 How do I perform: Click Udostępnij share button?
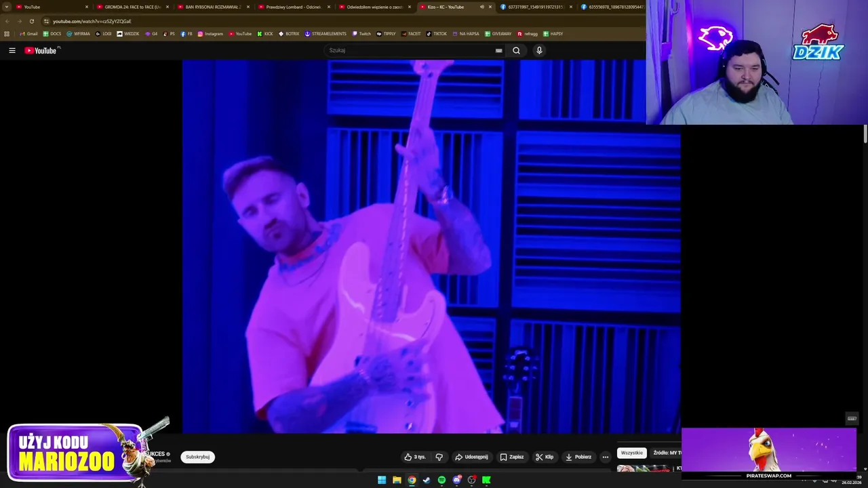pyautogui.click(x=471, y=457)
